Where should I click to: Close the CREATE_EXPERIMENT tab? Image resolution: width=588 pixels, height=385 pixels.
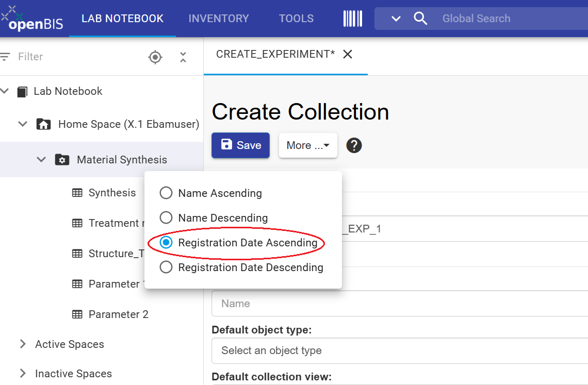348,54
